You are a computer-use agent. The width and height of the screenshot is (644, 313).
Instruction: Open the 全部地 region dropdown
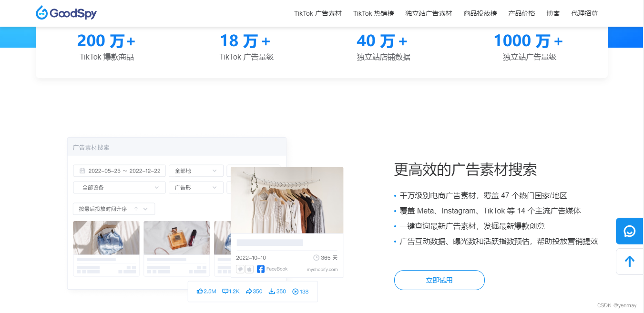(196, 171)
